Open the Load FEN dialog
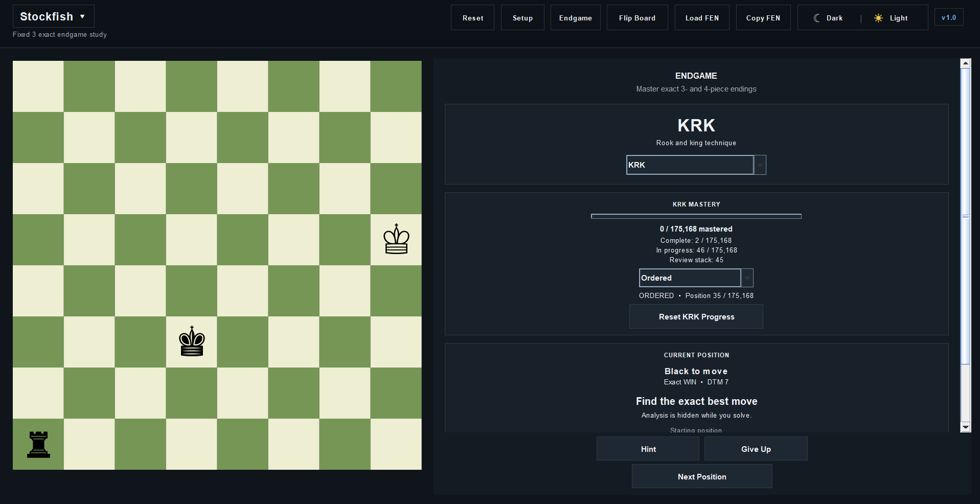 pyautogui.click(x=702, y=18)
